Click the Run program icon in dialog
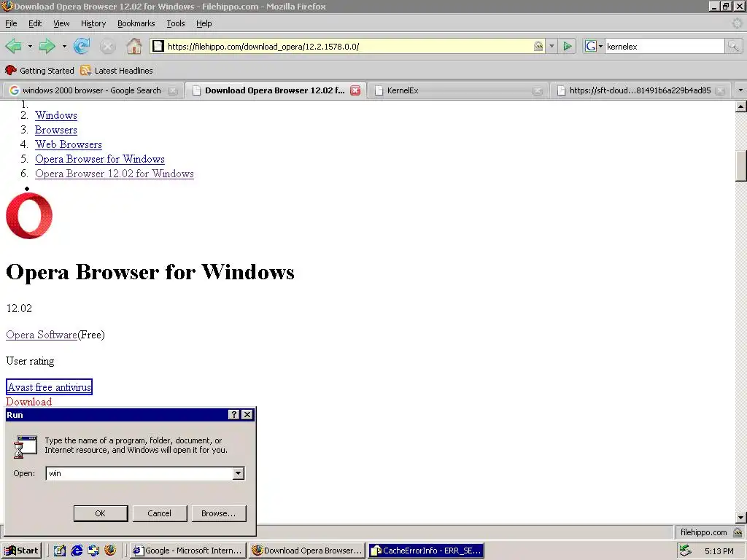This screenshot has width=747, height=560. click(26, 446)
